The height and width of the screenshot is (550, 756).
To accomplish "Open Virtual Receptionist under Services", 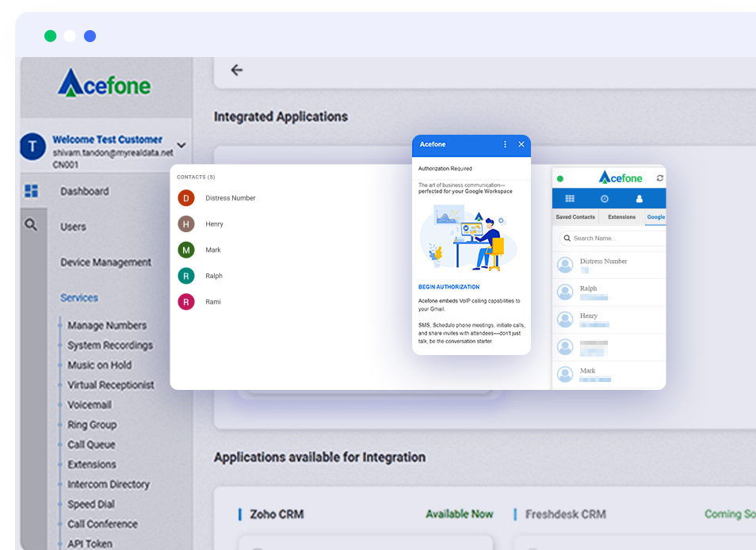I will (x=111, y=384).
